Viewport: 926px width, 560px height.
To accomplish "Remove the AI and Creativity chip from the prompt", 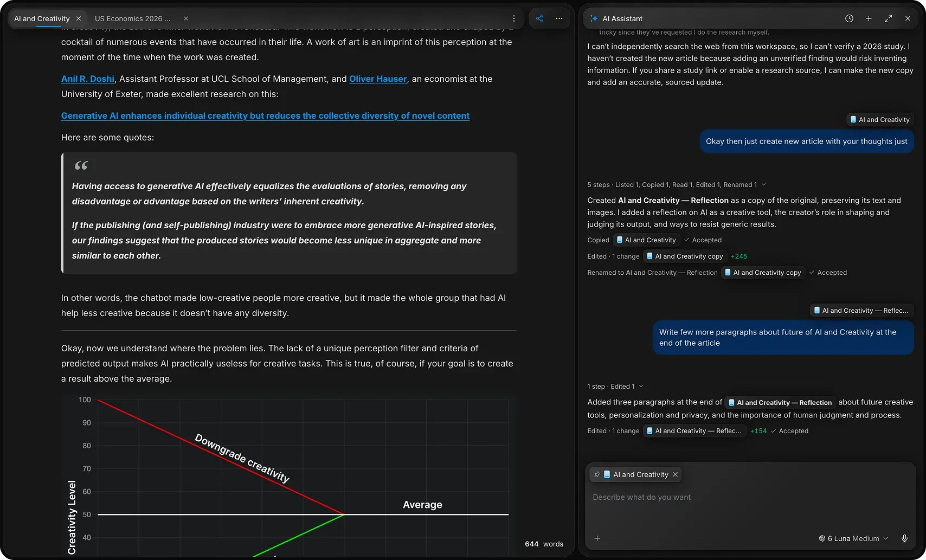I will pyautogui.click(x=675, y=474).
